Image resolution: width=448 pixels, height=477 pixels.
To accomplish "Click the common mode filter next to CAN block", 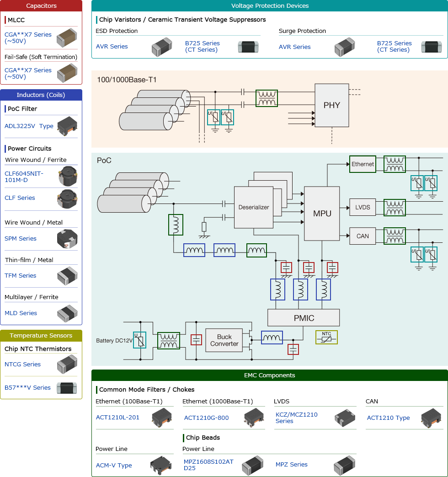I will coord(395,236).
